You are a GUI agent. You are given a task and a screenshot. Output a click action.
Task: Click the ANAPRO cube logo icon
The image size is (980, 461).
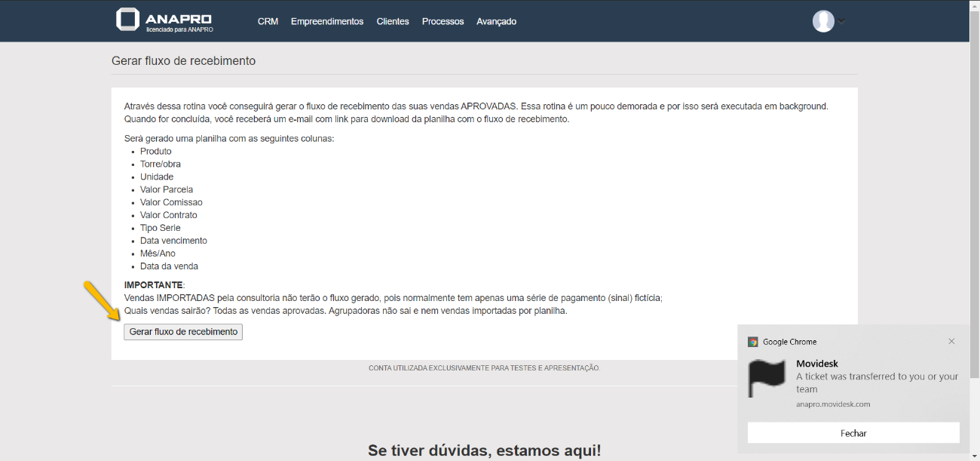coord(128,20)
